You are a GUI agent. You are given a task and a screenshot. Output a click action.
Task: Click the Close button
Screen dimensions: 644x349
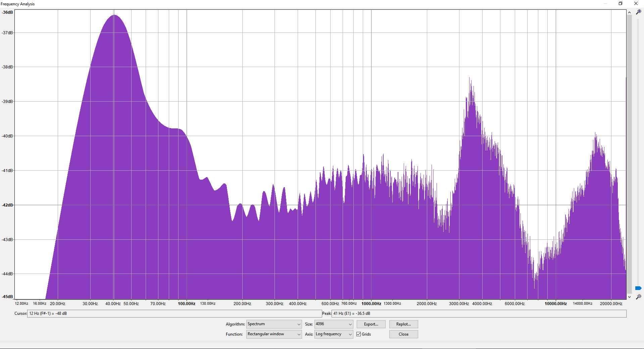(x=403, y=334)
